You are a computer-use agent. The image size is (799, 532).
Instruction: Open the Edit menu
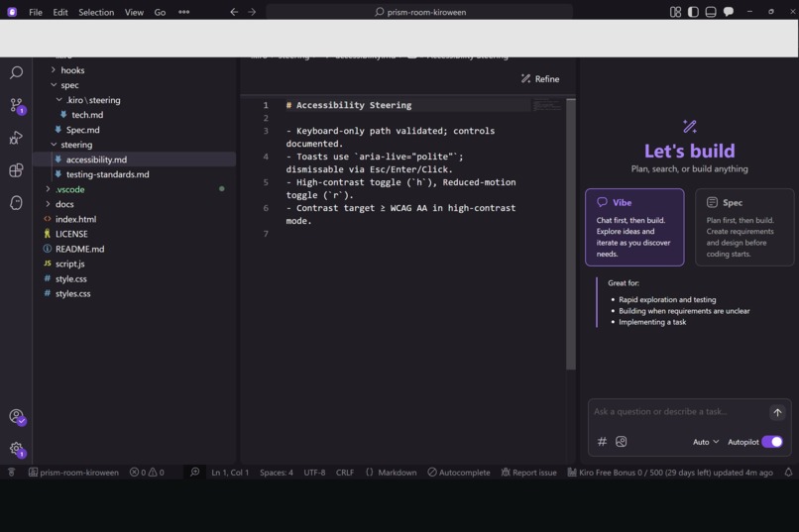[x=60, y=12]
